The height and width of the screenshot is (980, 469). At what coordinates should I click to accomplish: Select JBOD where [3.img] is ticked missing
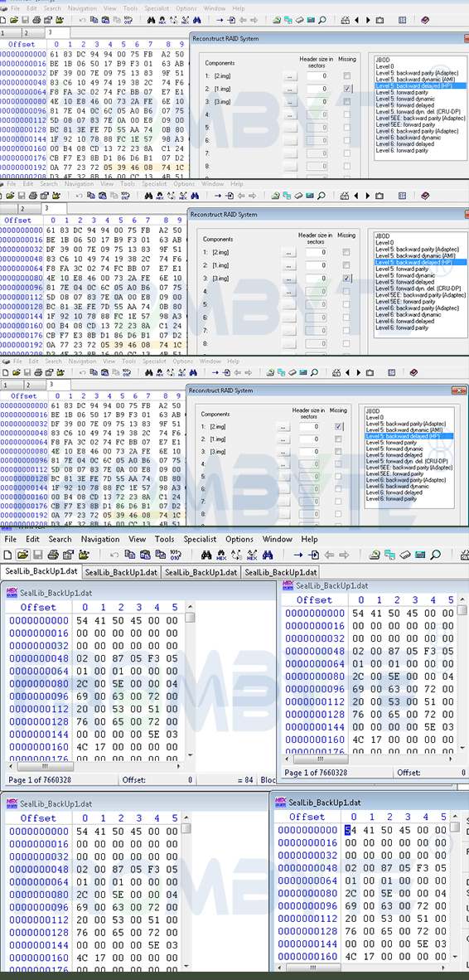click(381, 236)
